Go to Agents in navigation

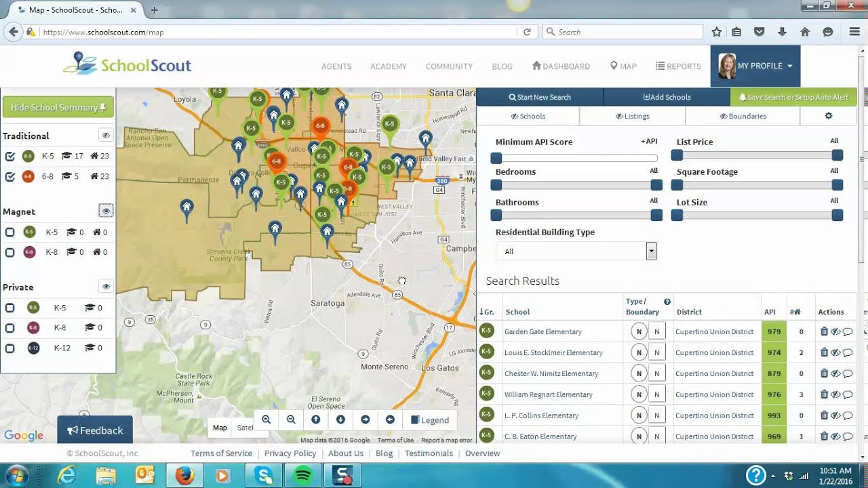point(336,66)
